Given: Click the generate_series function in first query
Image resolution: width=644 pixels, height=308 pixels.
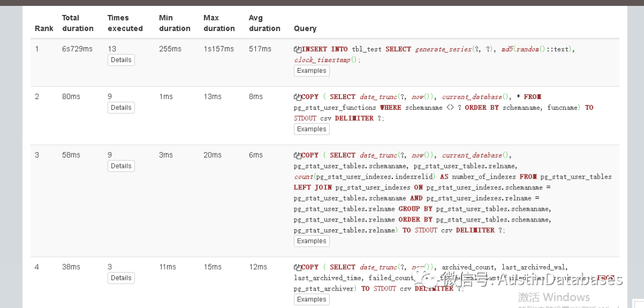Looking at the screenshot, I should click(443, 49).
